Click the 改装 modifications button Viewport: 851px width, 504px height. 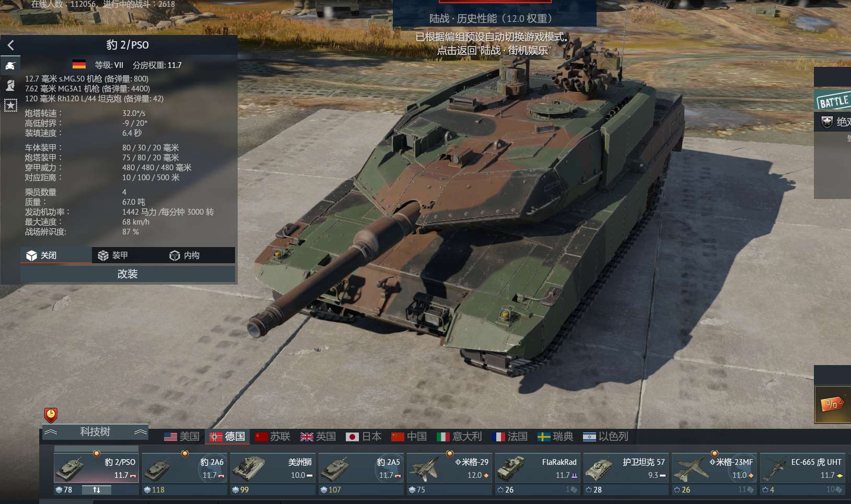coord(127,274)
